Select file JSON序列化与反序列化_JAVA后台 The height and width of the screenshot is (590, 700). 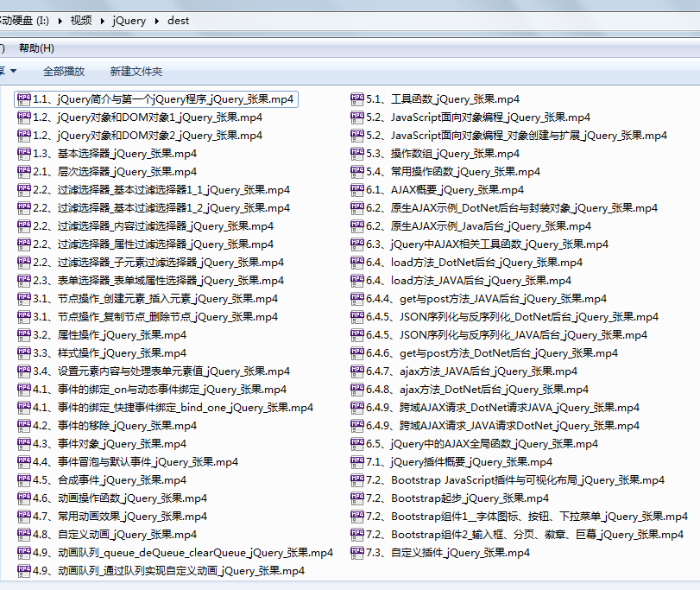pyautogui.click(x=499, y=335)
